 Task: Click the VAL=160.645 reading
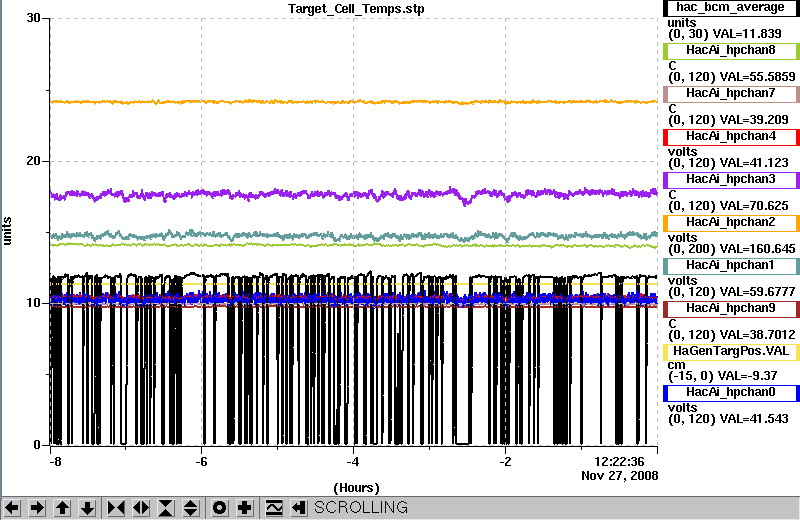click(757, 249)
